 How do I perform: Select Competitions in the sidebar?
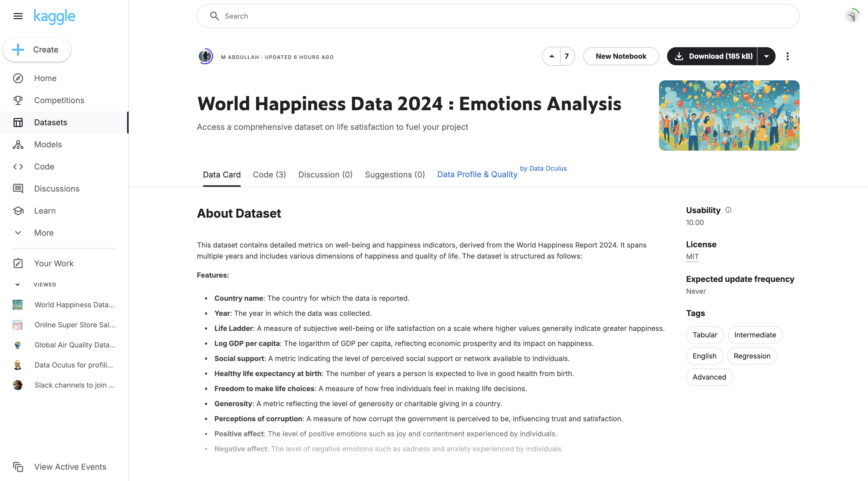click(x=59, y=100)
